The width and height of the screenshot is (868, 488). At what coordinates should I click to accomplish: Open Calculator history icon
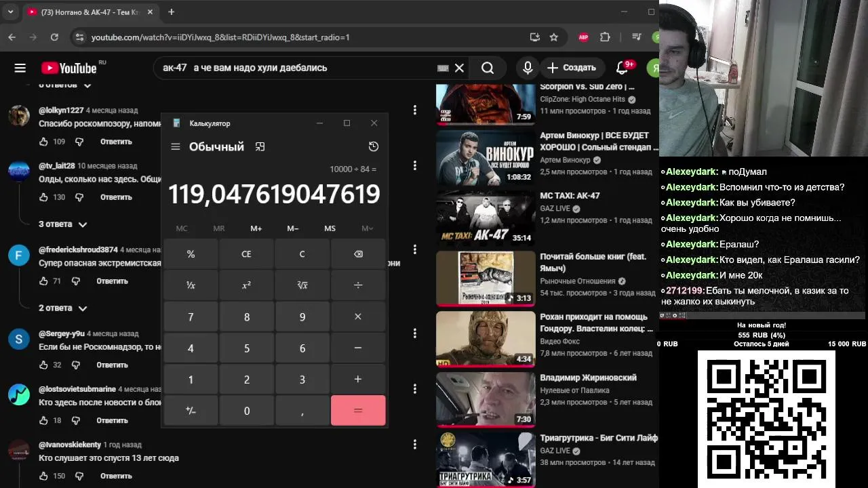coord(373,146)
